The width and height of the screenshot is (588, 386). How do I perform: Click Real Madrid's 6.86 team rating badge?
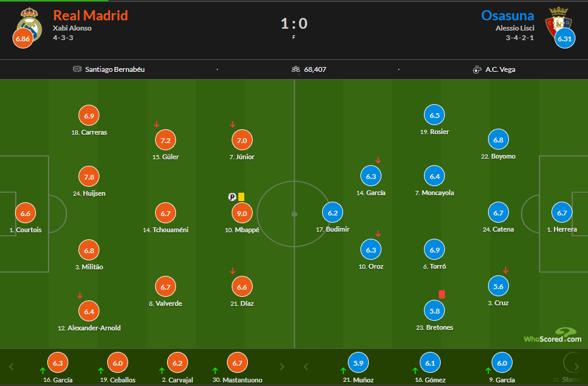(23, 39)
